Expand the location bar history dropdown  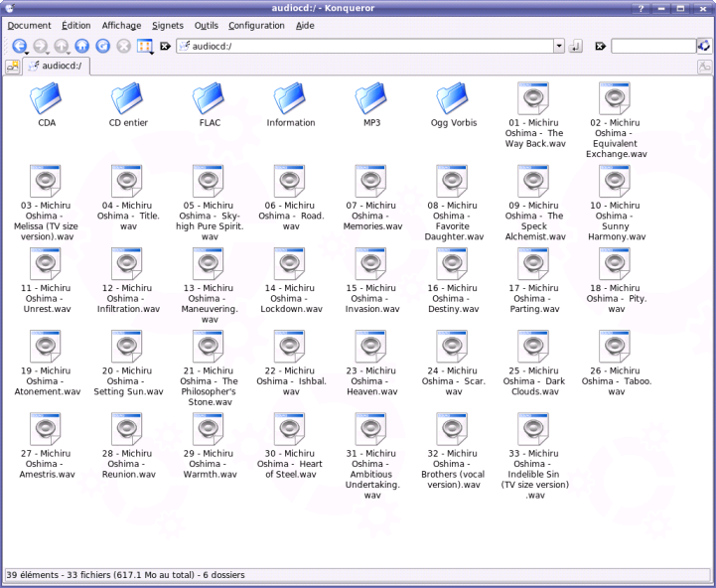pos(559,47)
